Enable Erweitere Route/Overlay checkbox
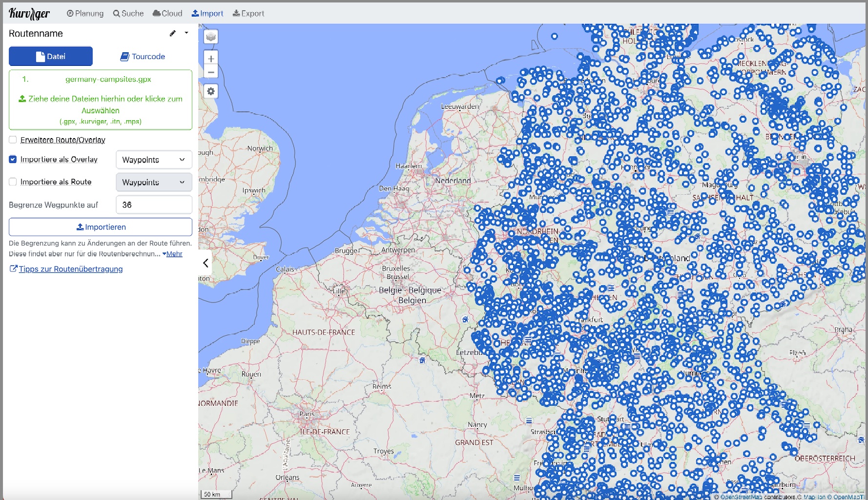The width and height of the screenshot is (868, 500). click(13, 140)
